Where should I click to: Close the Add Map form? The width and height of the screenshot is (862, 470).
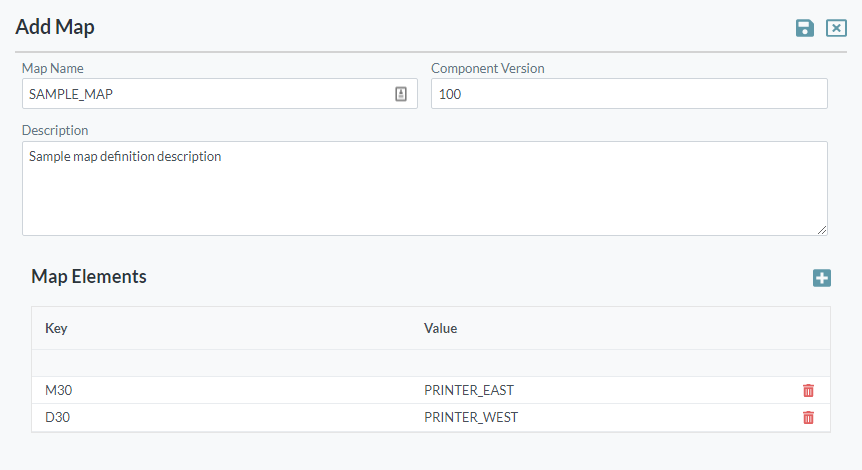tap(836, 28)
